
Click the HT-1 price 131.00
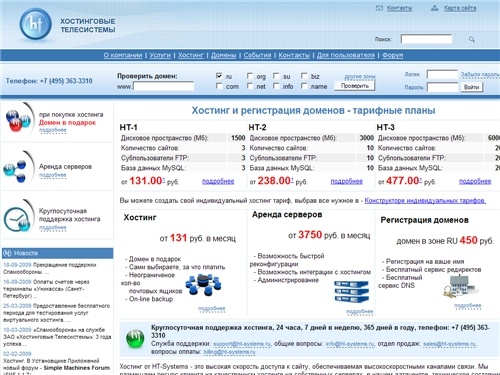click(x=146, y=181)
